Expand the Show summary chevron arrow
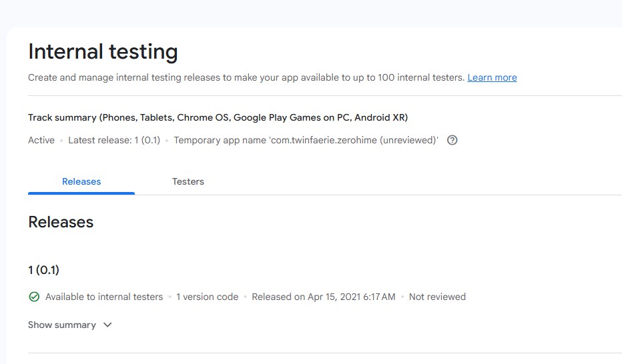 [x=107, y=325]
